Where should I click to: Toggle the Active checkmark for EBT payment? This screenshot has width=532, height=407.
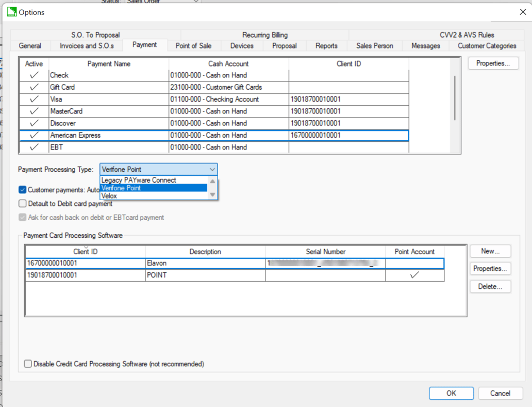pyautogui.click(x=33, y=148)
